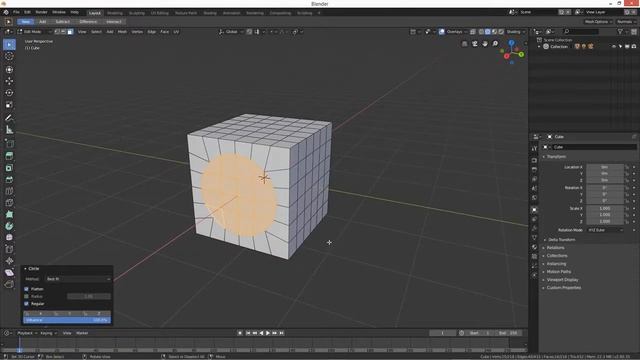This screenshot has height=360, width=640.
Task: Select the Smooth vertices tool
Action: click(x=9, y=238)
